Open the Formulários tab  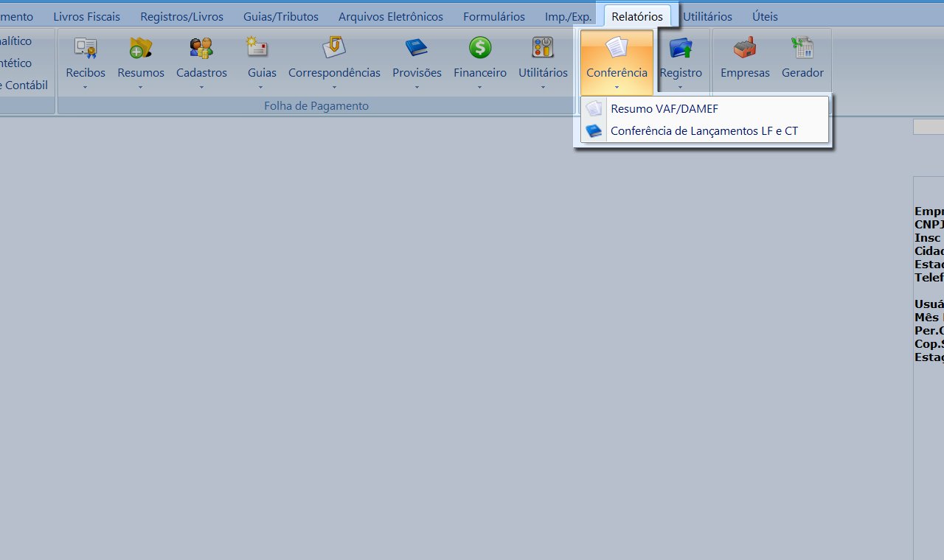[494, 16]
